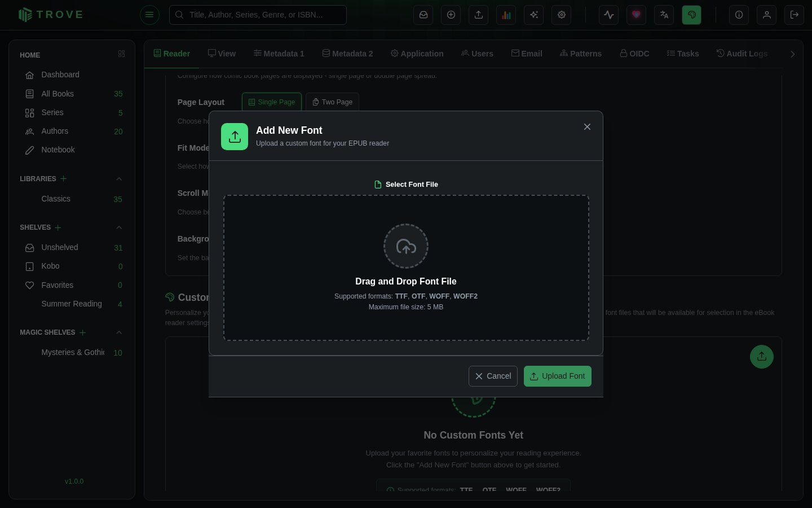This screenshot has height=508, width=812.
Task: Open Notebook in sidebar
Action: point(72,150)
